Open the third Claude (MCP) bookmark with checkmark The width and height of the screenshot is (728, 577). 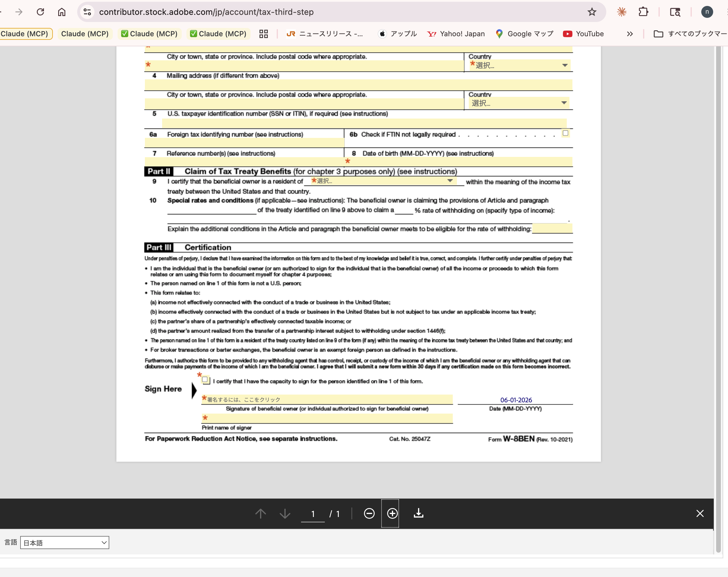point(149,34)
